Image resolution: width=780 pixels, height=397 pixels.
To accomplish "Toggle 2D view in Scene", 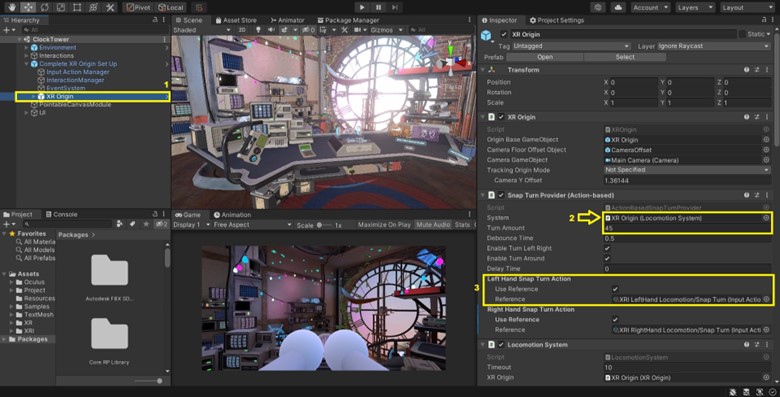I will 242,30.
